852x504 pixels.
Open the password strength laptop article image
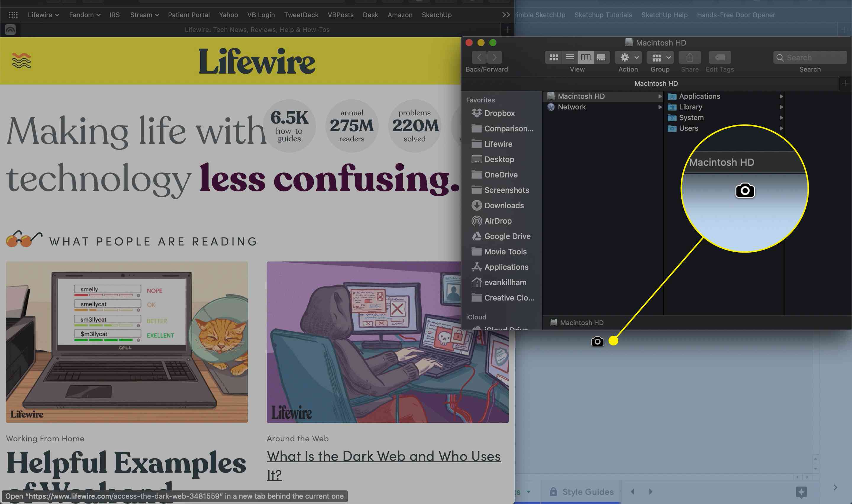(x=127, y=342)
